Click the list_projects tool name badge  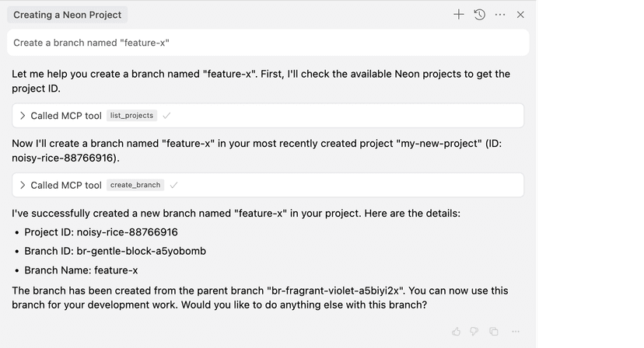[x=131, y=116]
